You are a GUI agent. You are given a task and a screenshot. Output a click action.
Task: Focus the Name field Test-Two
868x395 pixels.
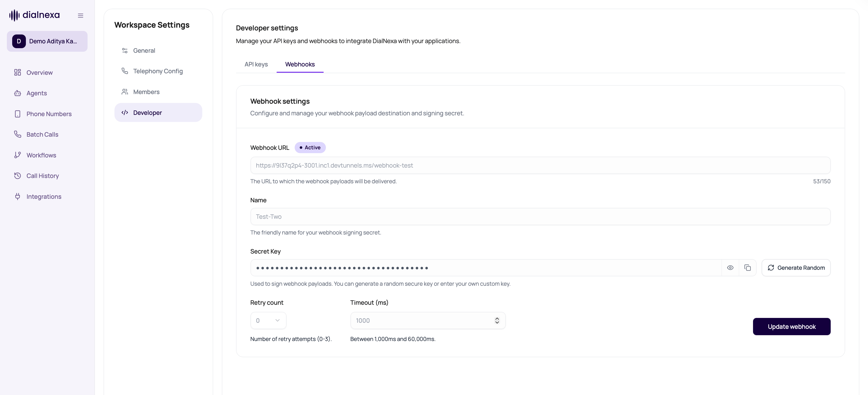pos(540,216)
